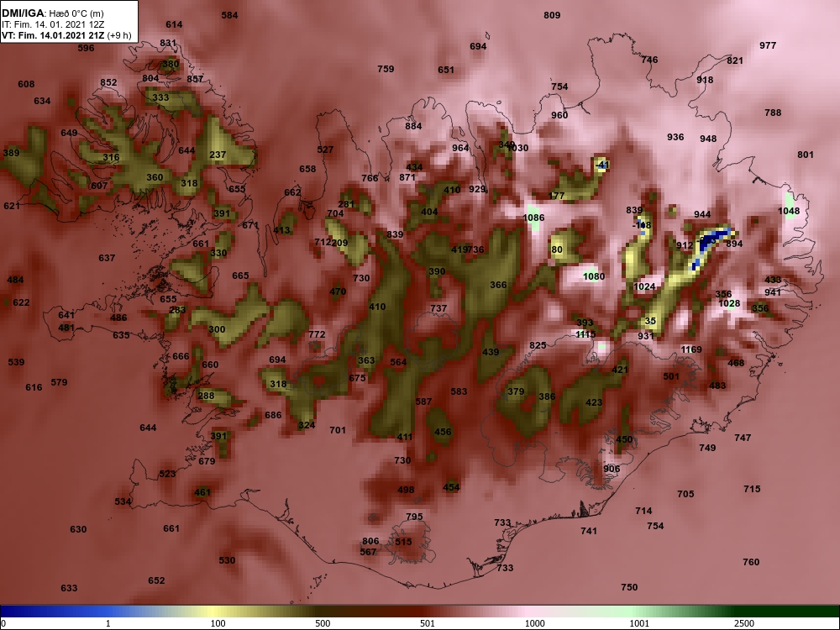Click the yellow section near legend label 100
Image resolution: width=840 pixels, height=630 pixels.
point(214,612)
